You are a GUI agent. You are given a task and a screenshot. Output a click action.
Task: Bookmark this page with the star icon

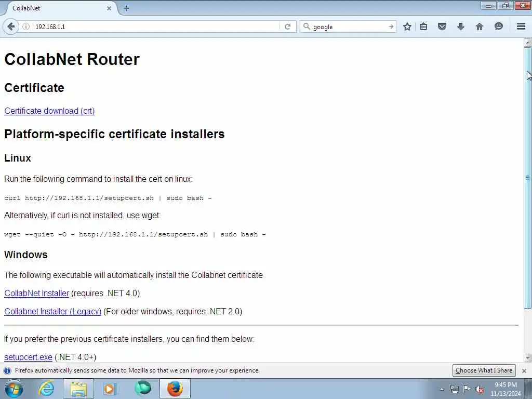[407, 26]
